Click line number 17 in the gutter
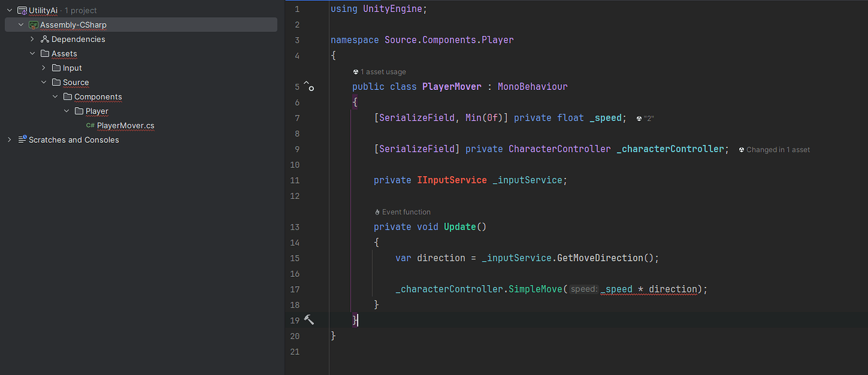 [x=295, y=289]
